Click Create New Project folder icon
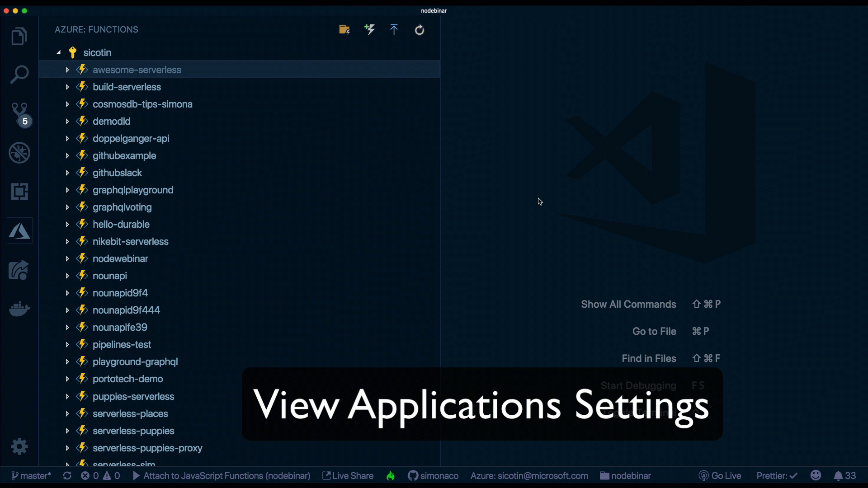 (x=344, y=30)
